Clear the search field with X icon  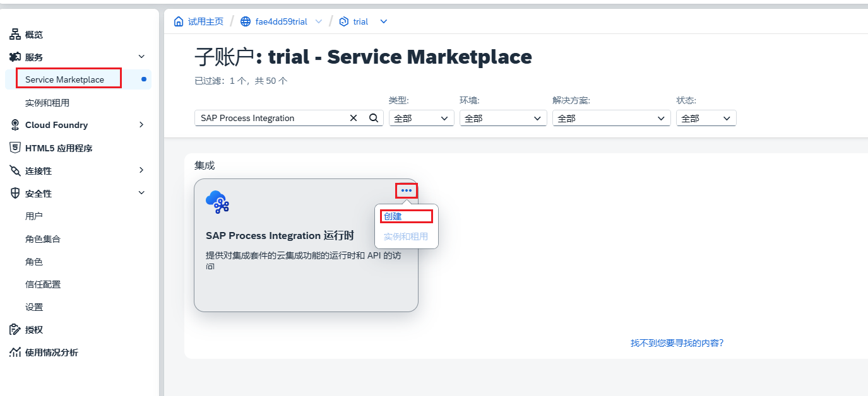coord(354,118)
